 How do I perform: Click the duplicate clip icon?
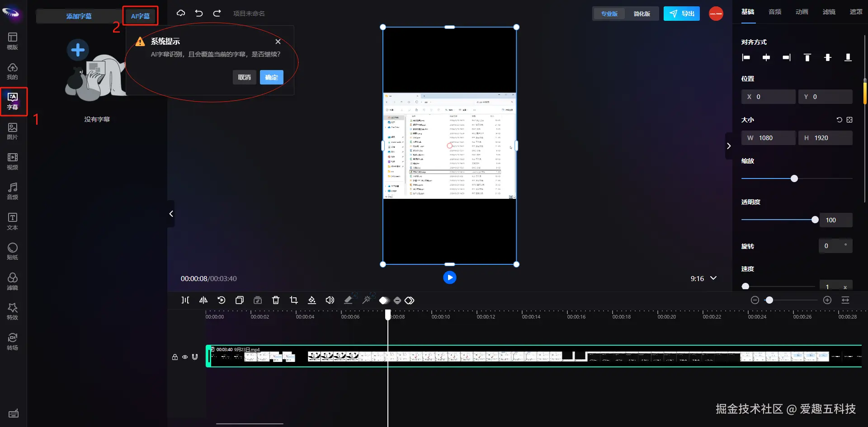point(240,300)
